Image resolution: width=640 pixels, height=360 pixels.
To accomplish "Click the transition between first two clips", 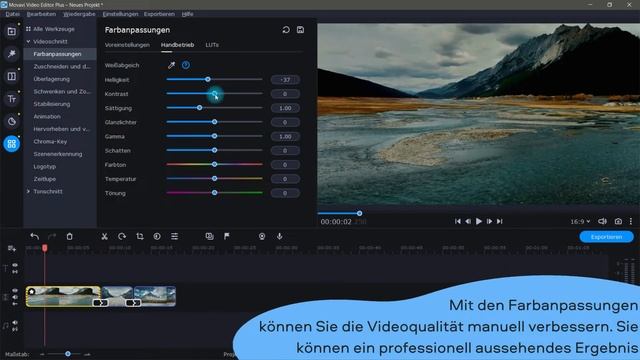I will pos(100,303).
